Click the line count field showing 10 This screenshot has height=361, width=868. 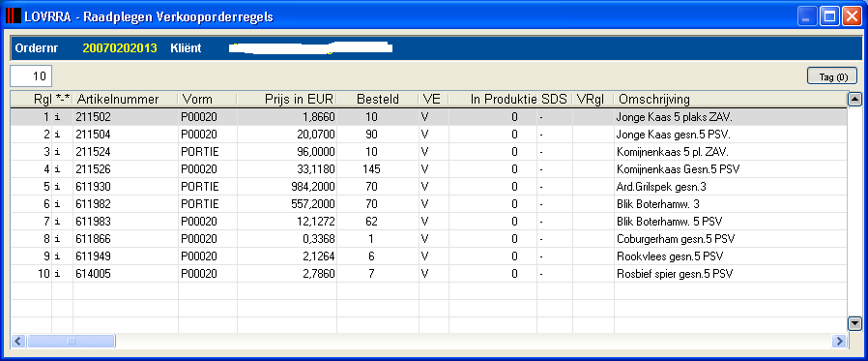tap(32, 75)
